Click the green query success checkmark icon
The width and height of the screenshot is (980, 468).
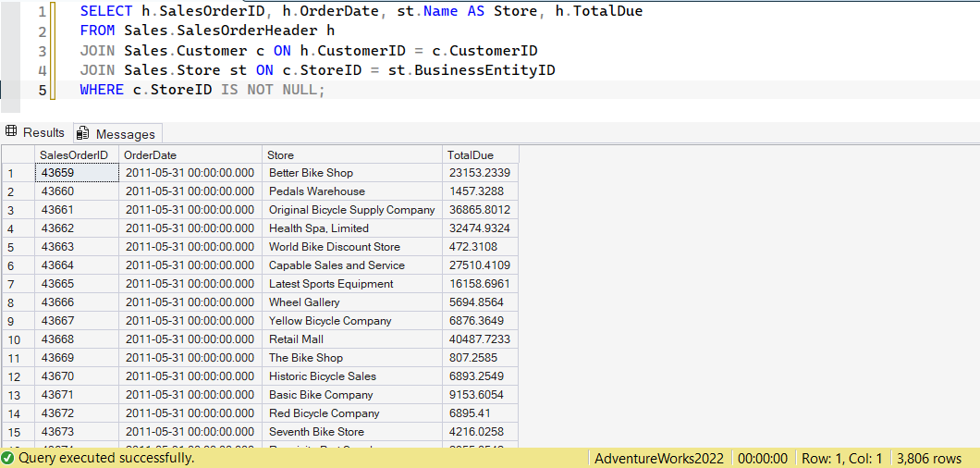tap(8, 458)
